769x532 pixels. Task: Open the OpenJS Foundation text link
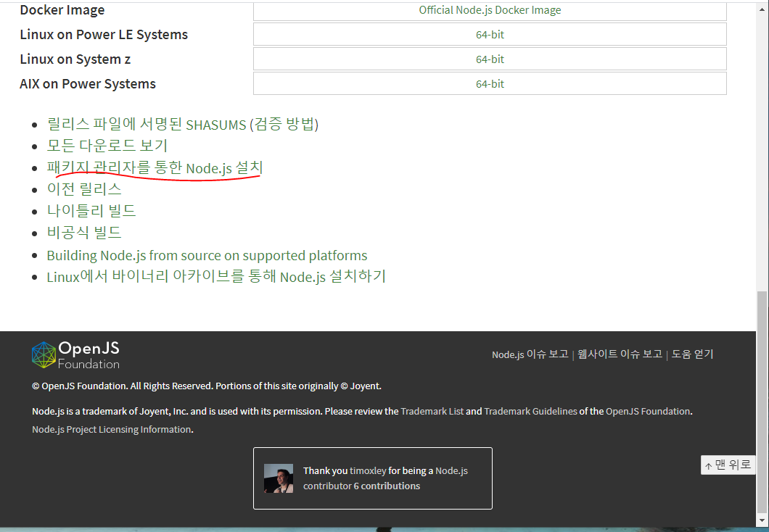click(x=648, y=412)
